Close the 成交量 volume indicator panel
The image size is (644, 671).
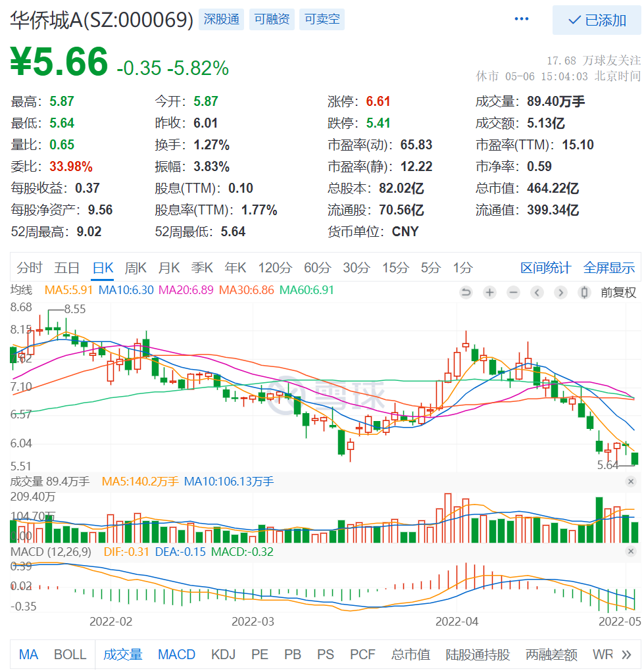click(x=631, y=482)
